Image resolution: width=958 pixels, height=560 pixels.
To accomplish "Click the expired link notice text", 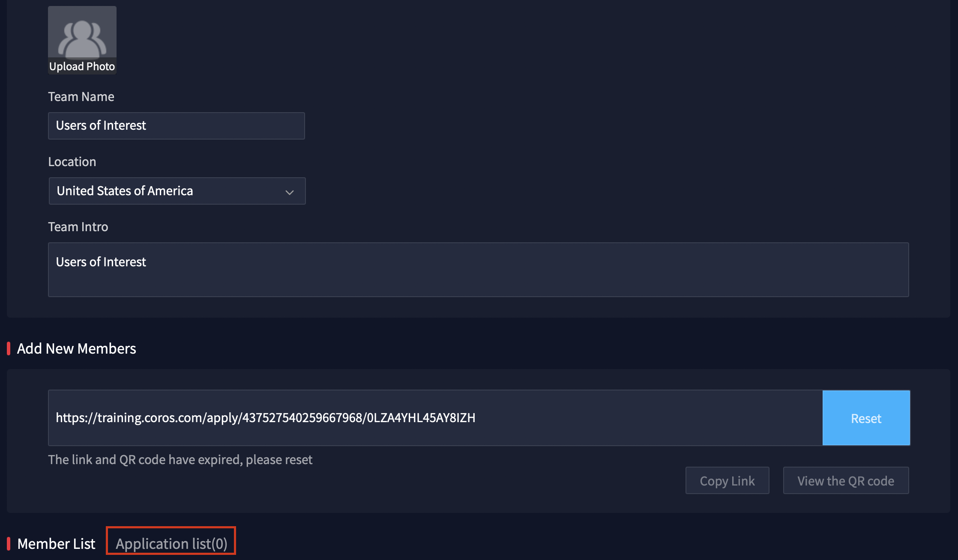I will click(180, 460).
